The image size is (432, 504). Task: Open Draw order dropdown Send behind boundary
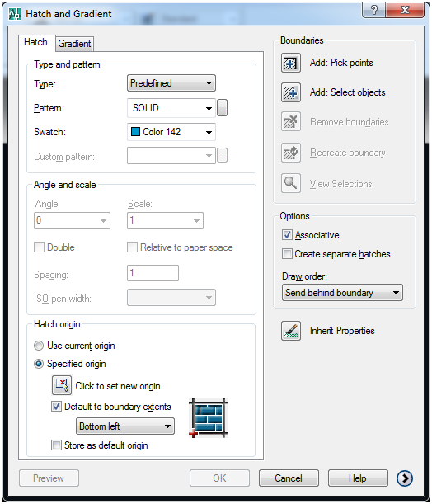[x=342, y=293]
